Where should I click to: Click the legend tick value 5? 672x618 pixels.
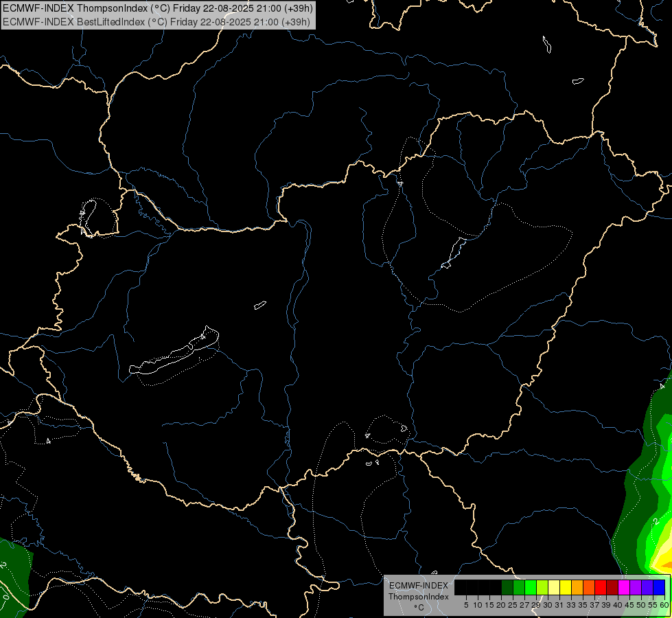(466, 605)
